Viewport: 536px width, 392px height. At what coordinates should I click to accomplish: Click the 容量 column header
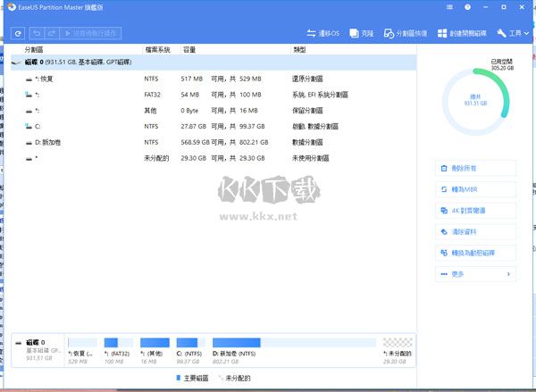pos(189,50)
